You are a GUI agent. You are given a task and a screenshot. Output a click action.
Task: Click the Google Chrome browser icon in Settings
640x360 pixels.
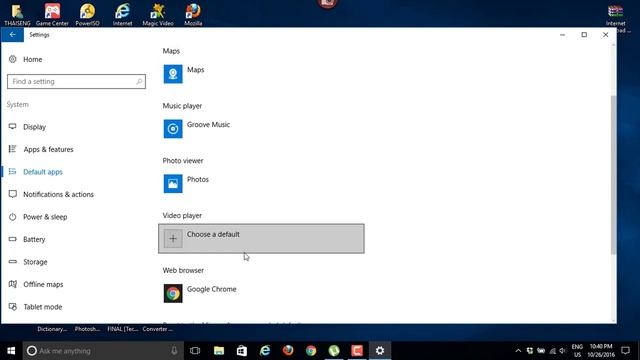coord(173,293)
